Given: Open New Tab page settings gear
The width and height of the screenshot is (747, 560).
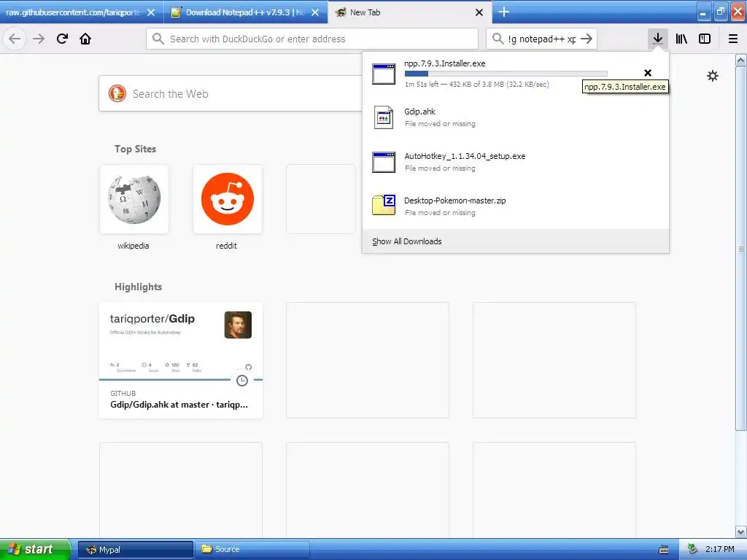Looking at the screenshot, I should click(x=712, y=76).
